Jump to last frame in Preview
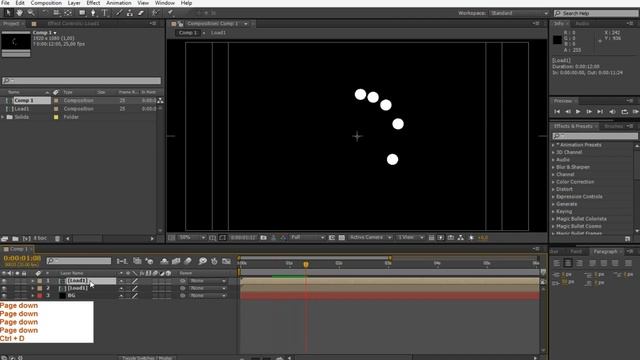This screenshot has height=360, width=640. (x=600, y=111)
